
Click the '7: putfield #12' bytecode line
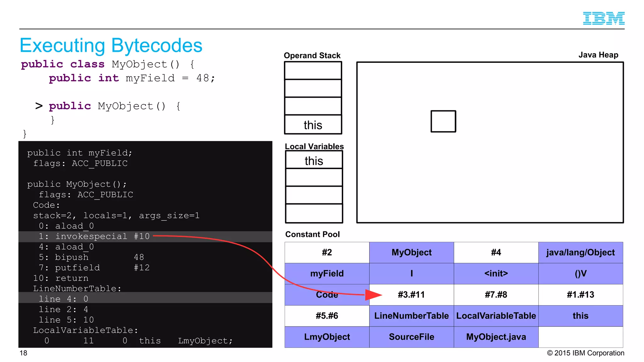[94, 267]
